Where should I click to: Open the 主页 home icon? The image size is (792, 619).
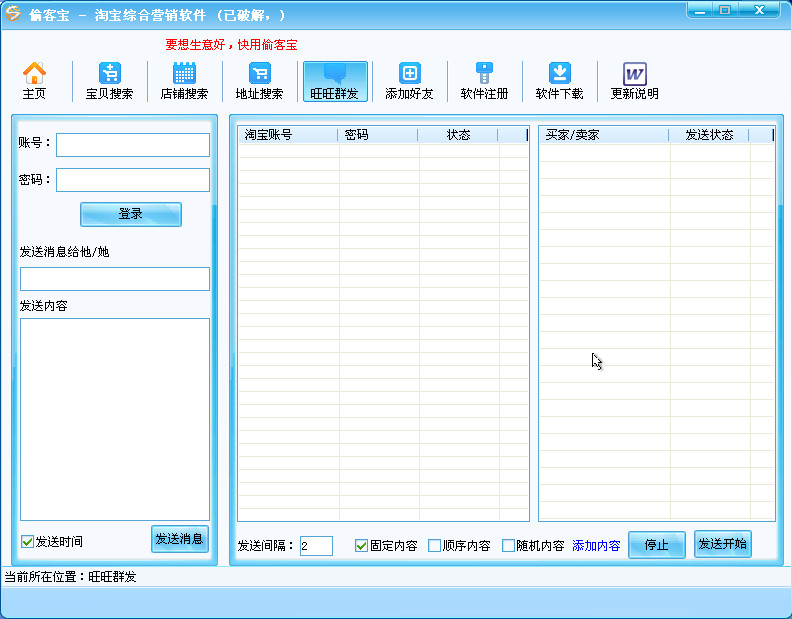[34, 81]
